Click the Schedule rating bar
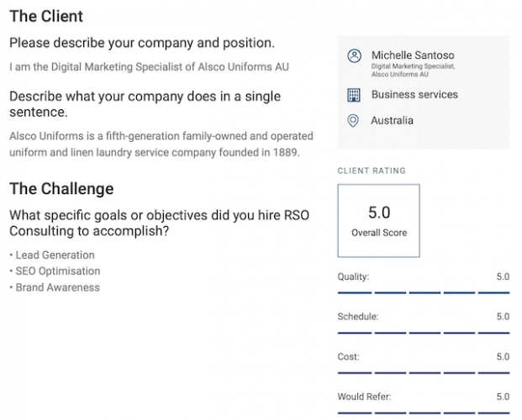Viewport: 522px width, 420px height. pyautogui.click(x=424, y=333)
